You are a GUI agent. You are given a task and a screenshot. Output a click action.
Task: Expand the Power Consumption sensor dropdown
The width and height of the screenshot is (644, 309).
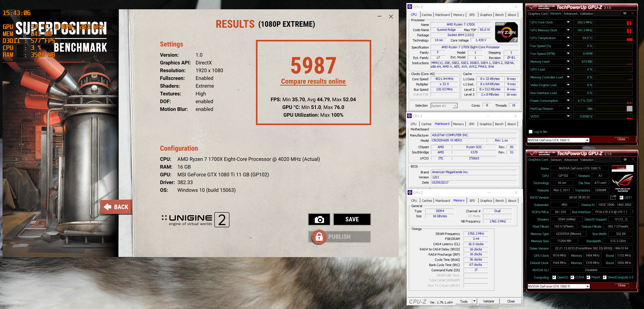(568, 101)
